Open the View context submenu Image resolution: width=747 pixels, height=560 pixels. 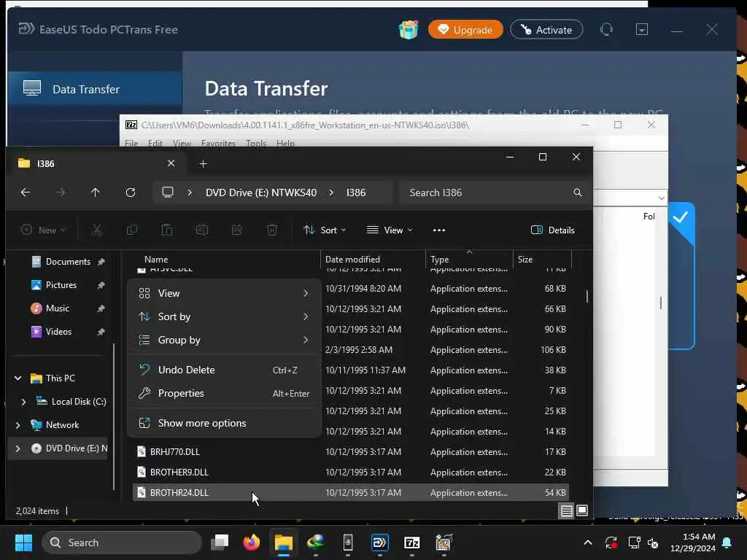point(224,293)
